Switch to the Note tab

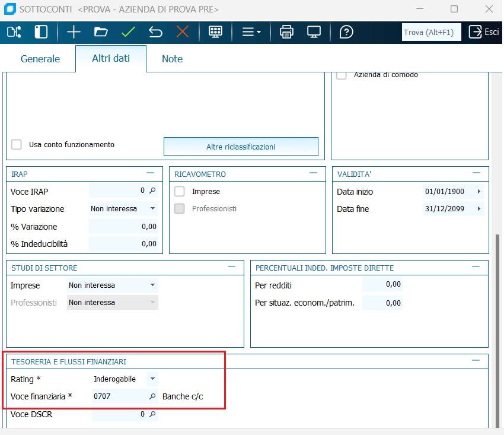click(172, 59)
